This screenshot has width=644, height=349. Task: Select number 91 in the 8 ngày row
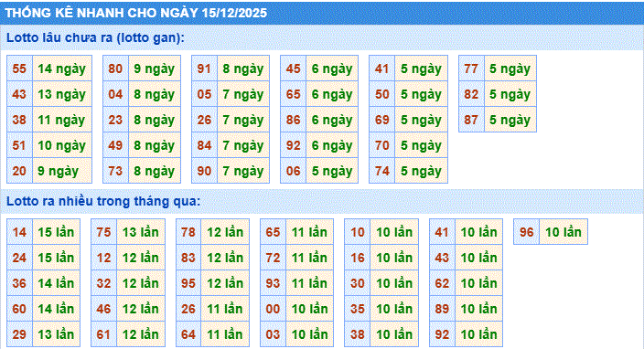(204, 69)
